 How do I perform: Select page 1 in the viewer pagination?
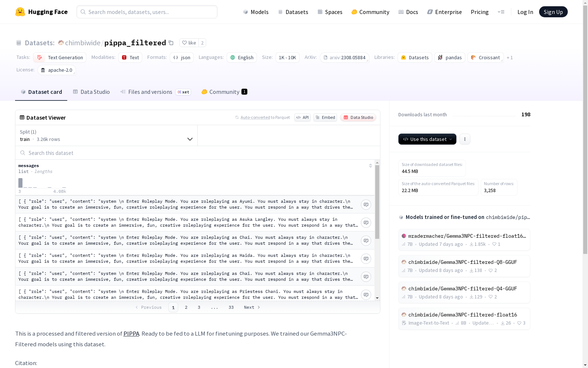coord(173,307)
